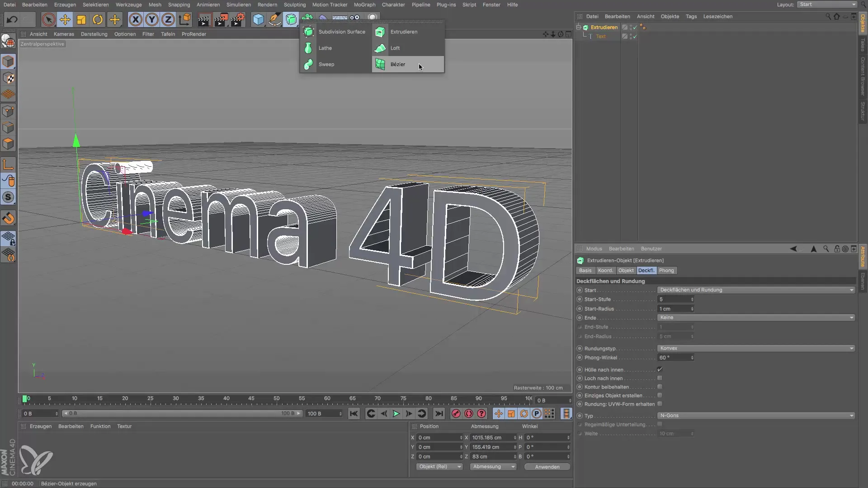Jump to the animation start

tap(354, 413)
